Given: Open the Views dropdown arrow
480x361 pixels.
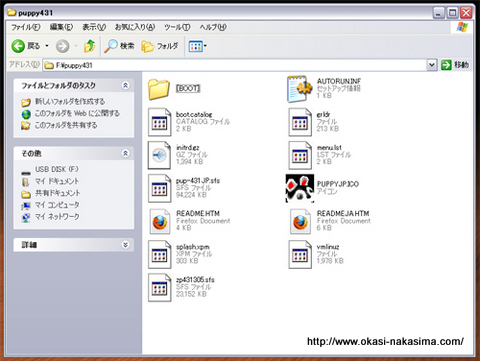Looking at the screenshot, I should 205,46.
